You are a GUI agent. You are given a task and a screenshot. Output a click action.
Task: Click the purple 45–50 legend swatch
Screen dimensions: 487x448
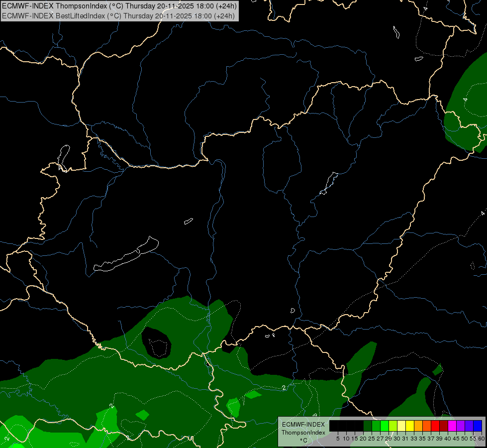[x=461, y=426]
